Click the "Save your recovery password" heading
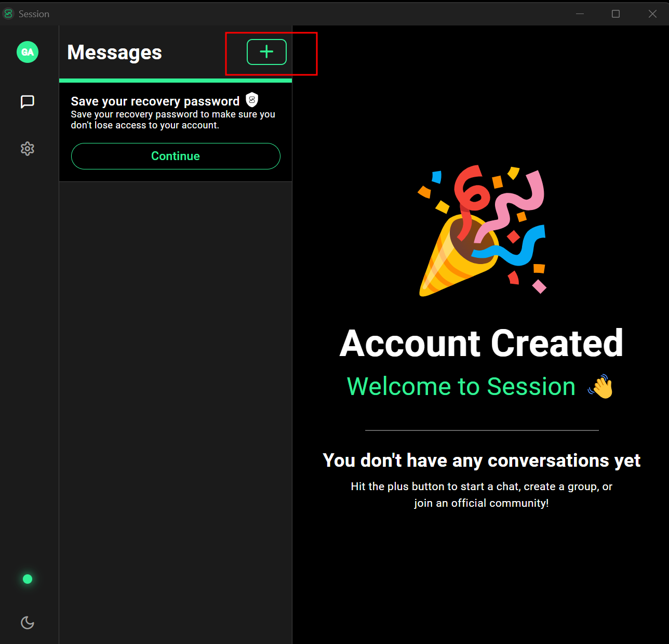 pyautogui.click(x=155, y=101)
